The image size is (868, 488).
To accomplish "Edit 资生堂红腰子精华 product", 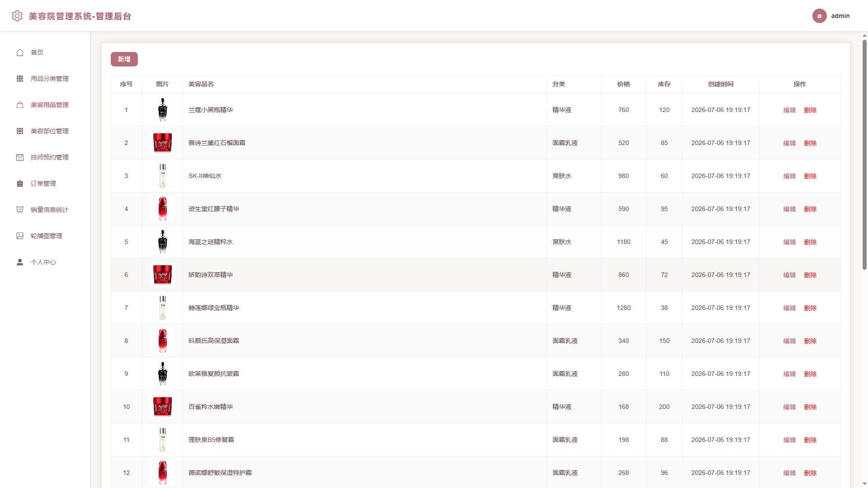I will click(x=789, y=209).
